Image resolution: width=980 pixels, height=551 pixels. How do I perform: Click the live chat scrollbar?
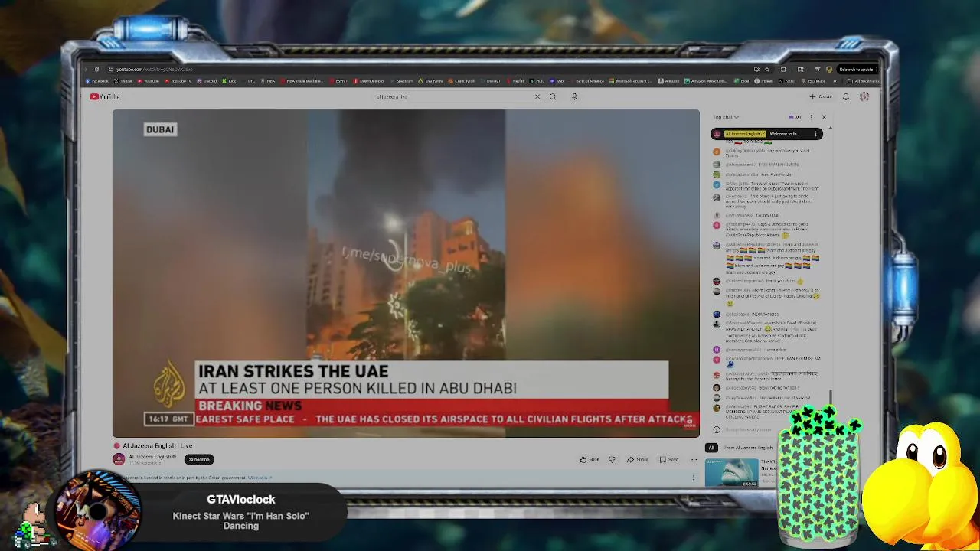tap(831, 398)
